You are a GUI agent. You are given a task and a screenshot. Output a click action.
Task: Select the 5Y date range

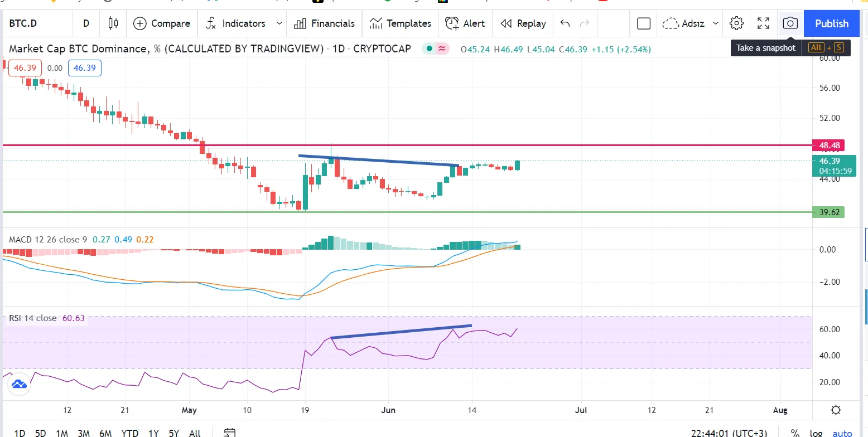(x=174, y=433)
